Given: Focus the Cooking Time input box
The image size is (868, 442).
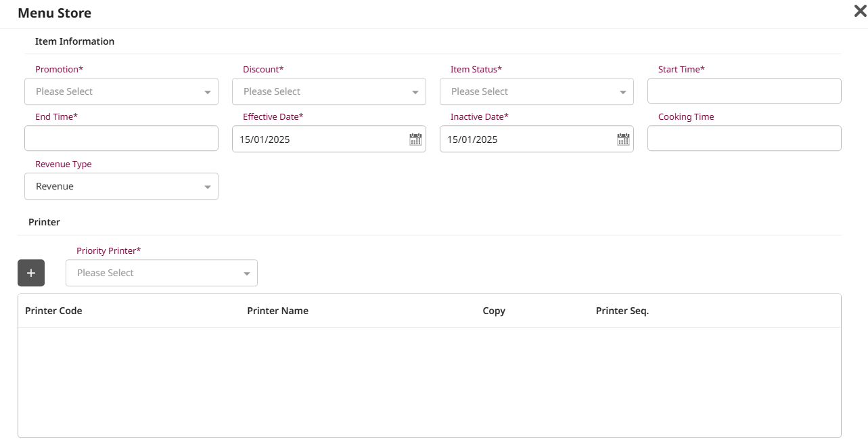Looking at the screenshot, I should [744, 138].
